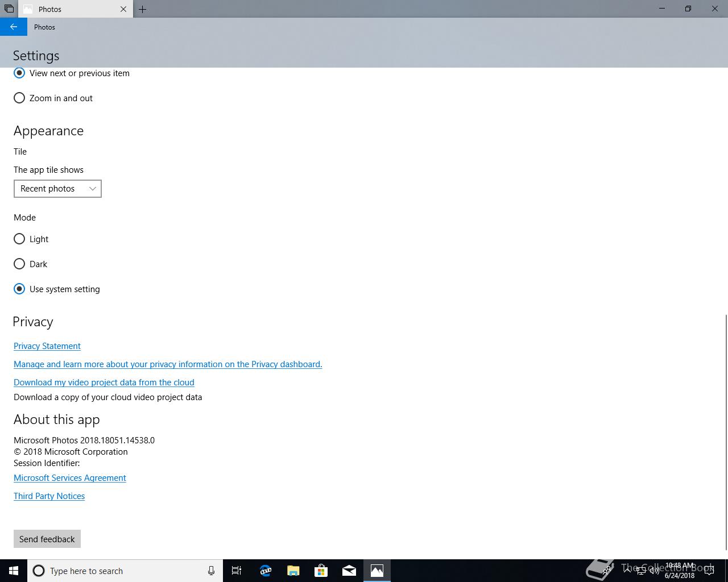Open the People icon in system tray
728x582 pixels.
click(607, 571)
